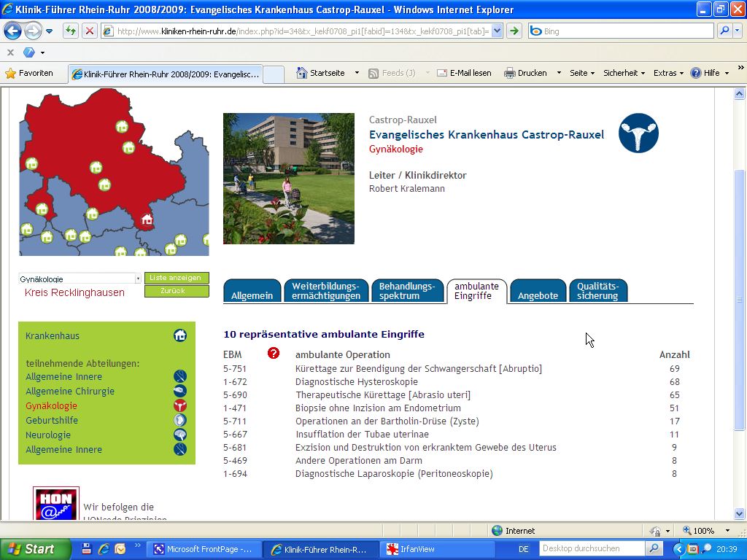The image size is (747, 560).
Task: Click the search magnifier icon
Action: (724, 31)
